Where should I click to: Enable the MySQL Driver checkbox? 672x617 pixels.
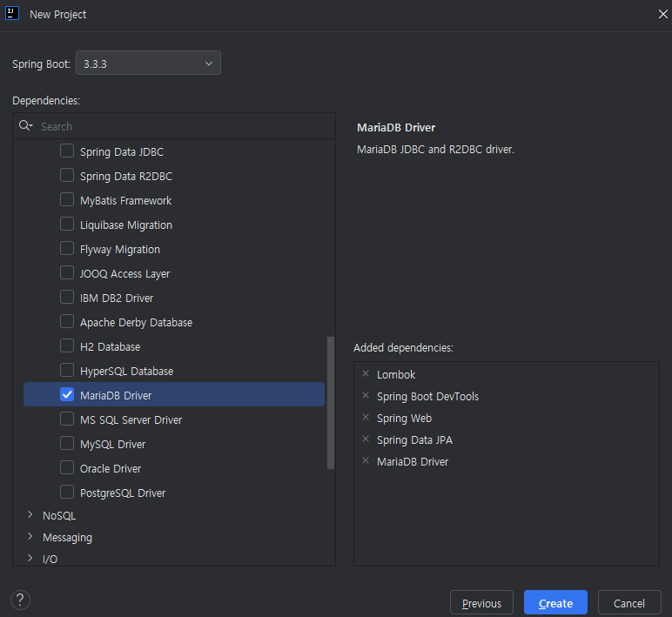tap(67, 444)
